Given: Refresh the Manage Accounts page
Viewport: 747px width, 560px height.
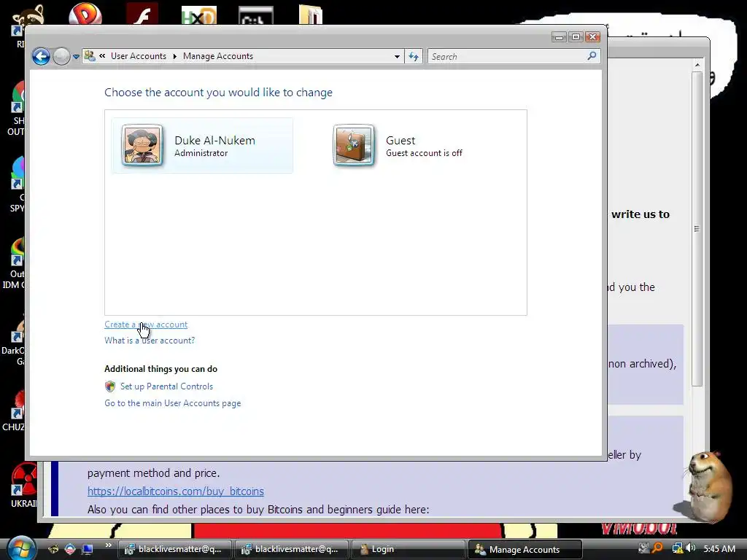Looking at the screenshot, I should click(414, 57).
